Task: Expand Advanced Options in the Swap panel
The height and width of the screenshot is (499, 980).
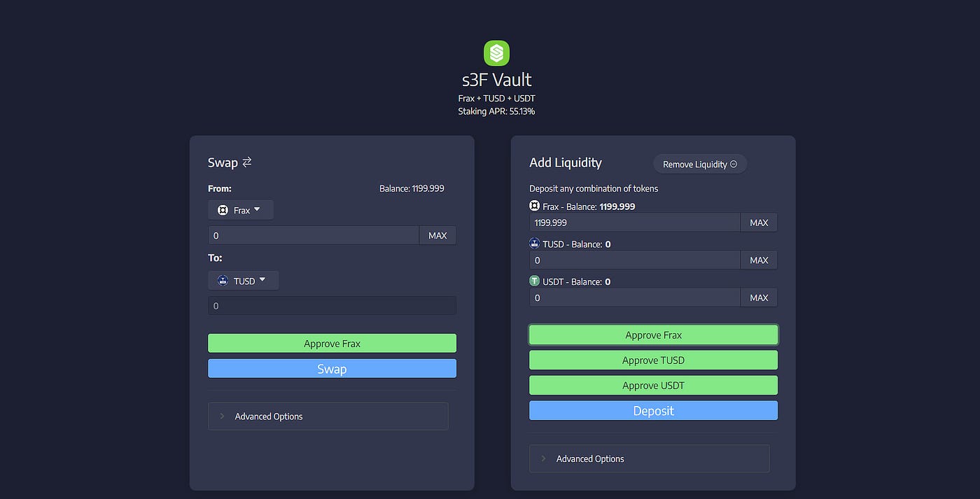Action: pyautogui.click(x=328, y=416)
